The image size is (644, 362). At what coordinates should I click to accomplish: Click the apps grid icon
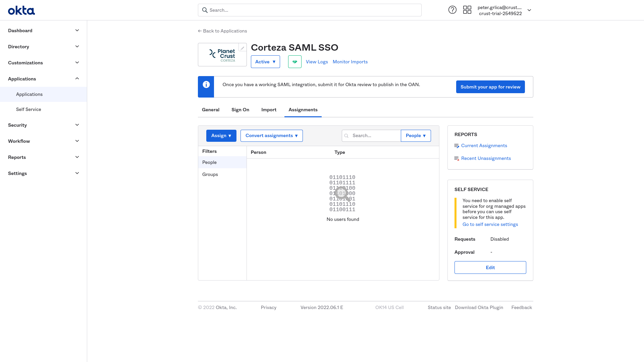point(467,10)
